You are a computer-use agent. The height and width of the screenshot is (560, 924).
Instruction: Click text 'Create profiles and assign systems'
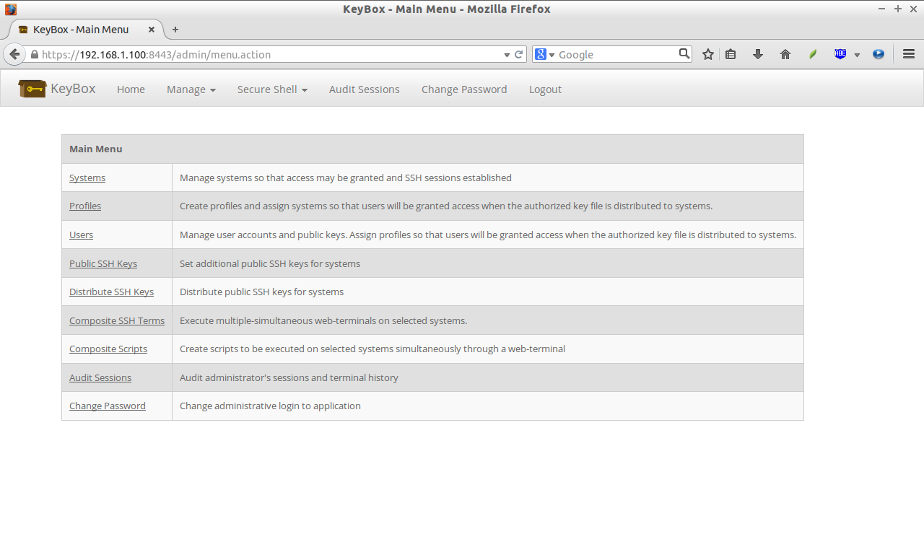click(253, 206)
